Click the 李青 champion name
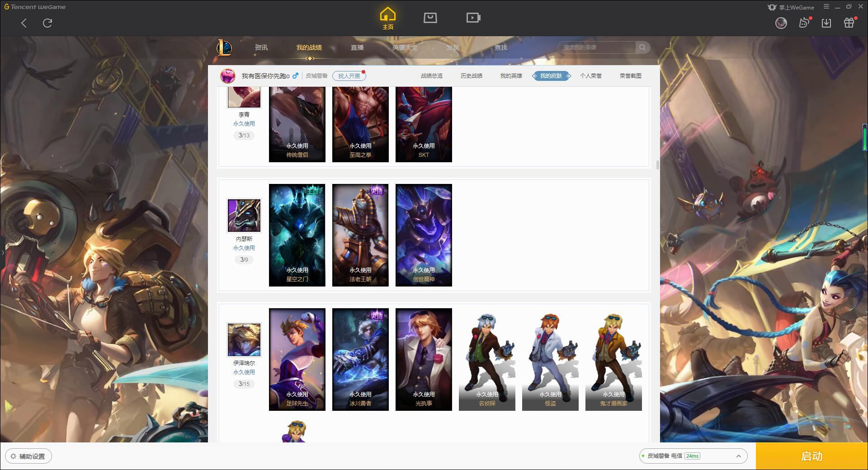Viewport: 868px width, 470px height. [x=244, y=115]
